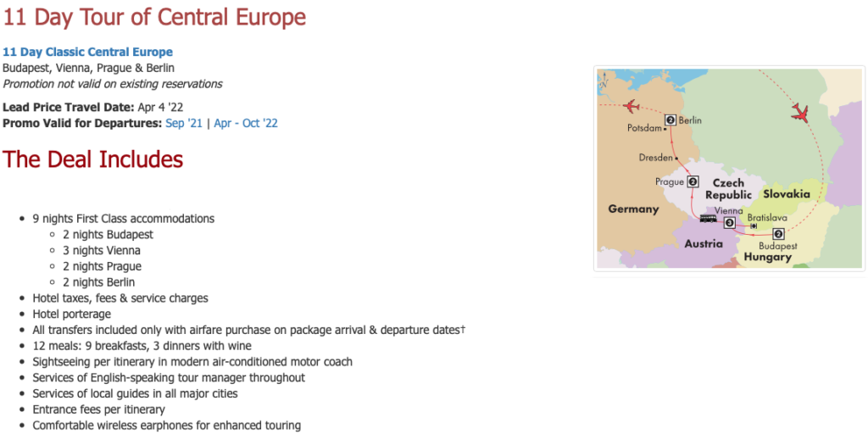Click the 11 Day Tour of Central Europe heading
868x440 pixels.
pyautogui.click(x=154, y=17)
